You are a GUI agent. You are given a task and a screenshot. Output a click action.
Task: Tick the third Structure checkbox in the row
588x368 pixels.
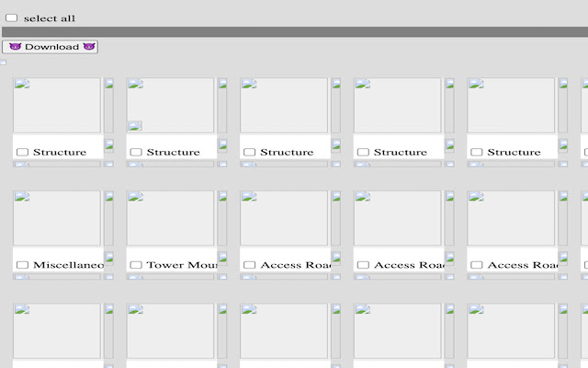point(249,152)
